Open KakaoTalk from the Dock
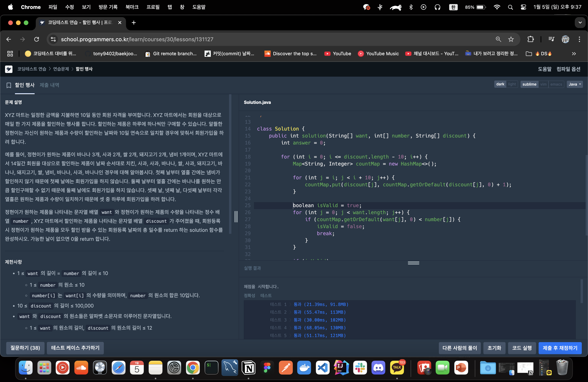Image resolution: width=588 pixels, height=382 pixels. pyautogui.click(x=397, y=368)
